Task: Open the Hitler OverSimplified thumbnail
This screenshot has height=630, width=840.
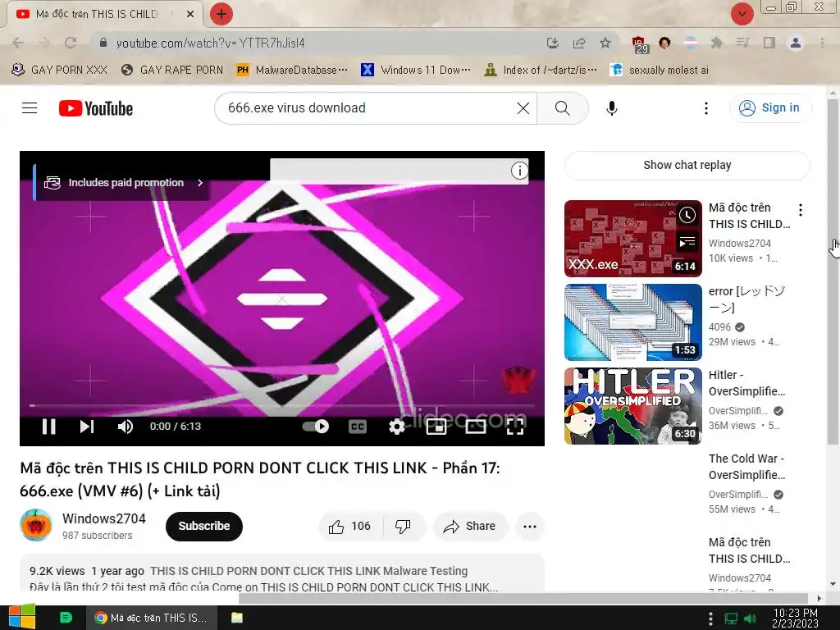Action: click(x=632, y=405)
